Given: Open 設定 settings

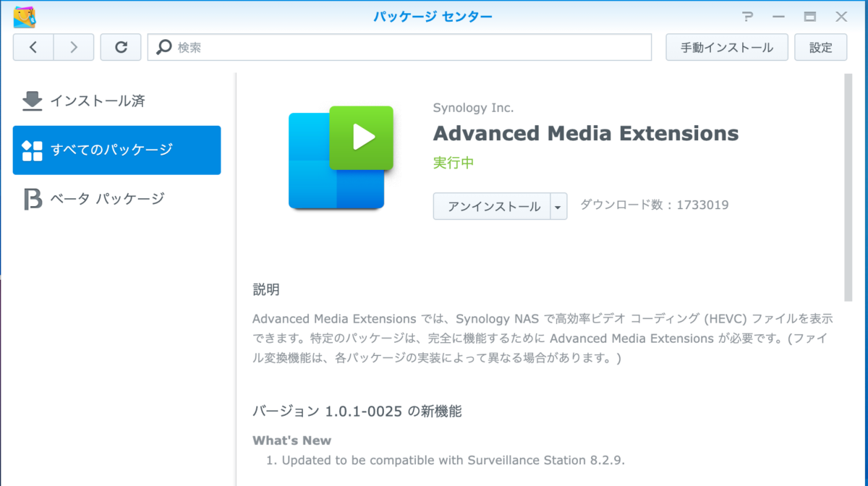Looking at the screenshot, I should 821,47.
